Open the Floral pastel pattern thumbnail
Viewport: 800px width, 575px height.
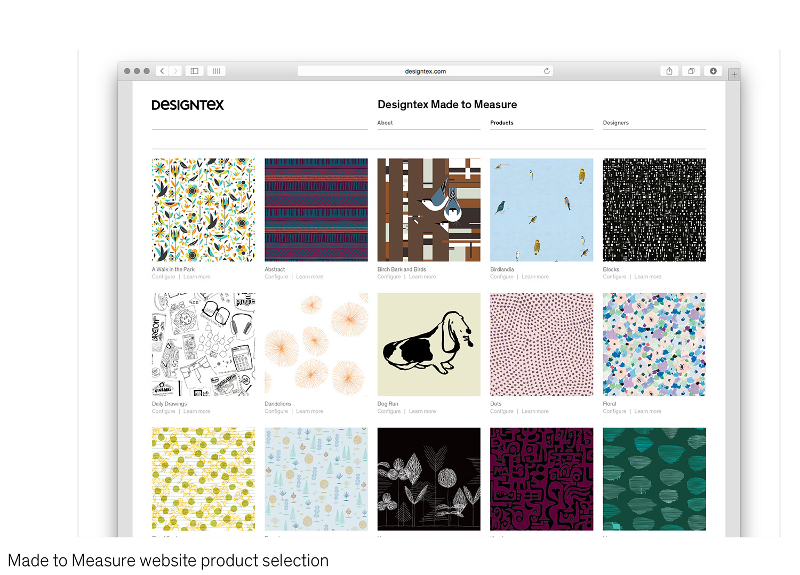click(x=655, y=344)
